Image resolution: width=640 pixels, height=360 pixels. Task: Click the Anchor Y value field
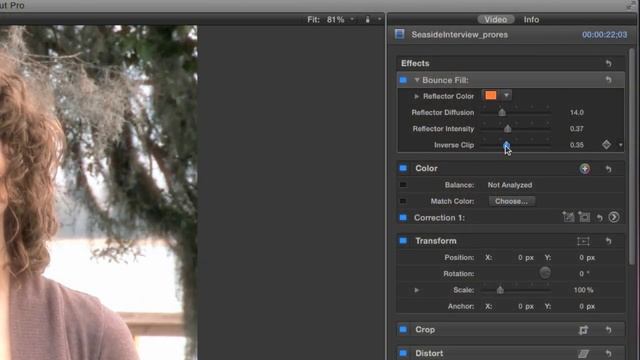pyautogui.click(x=587, y=306)
